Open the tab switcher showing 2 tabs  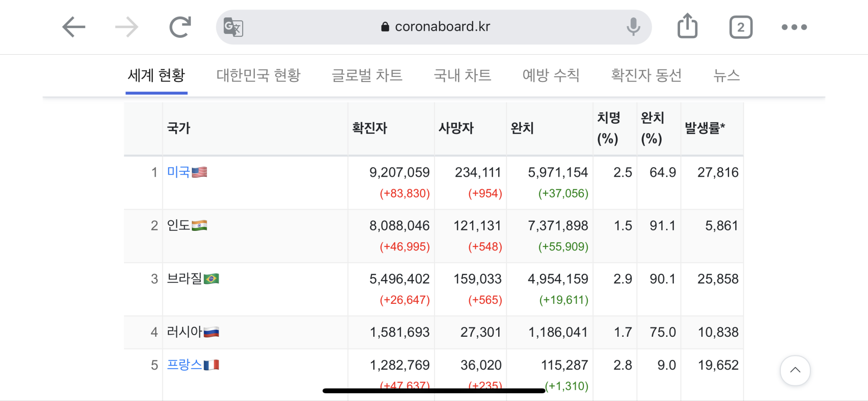[x=741, y=27]
